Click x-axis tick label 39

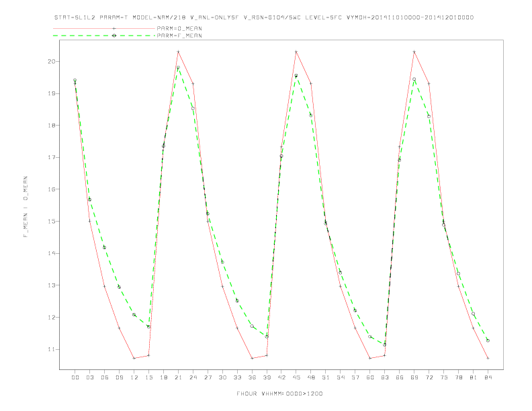pos(267,377)
